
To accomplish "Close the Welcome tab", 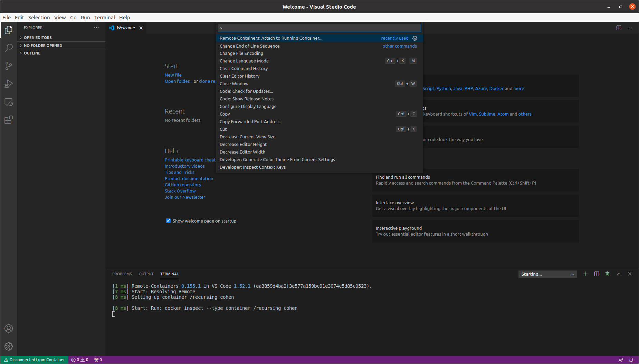I will tap(141, 28).
